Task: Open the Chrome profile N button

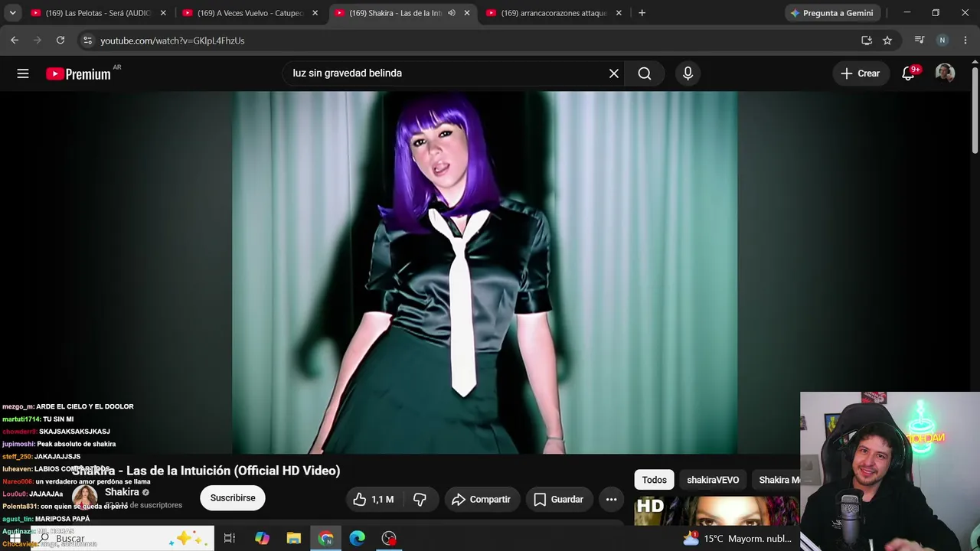Action: (942, 41)
